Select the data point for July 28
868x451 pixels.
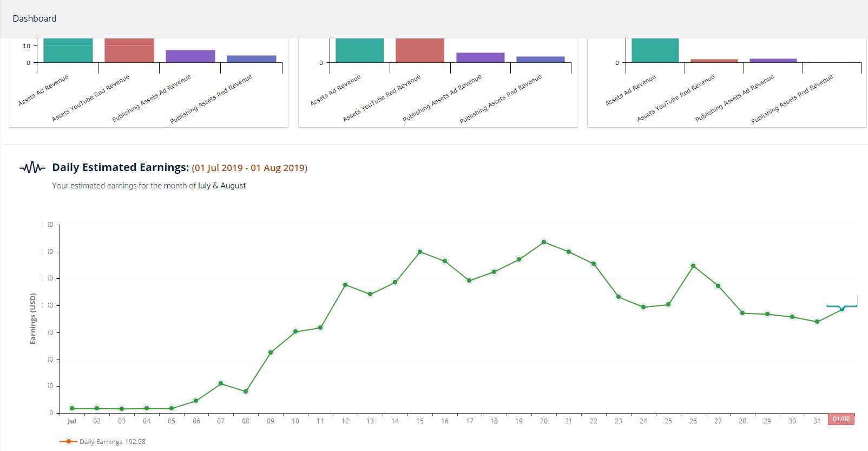click(742, 313)
